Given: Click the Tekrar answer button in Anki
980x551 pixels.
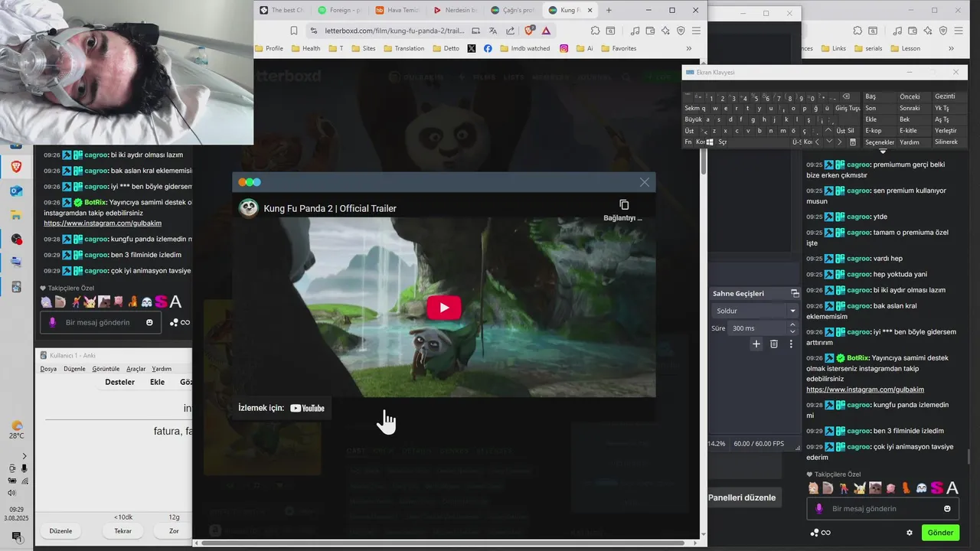Looking at the screenshot, I should point(122,530).
